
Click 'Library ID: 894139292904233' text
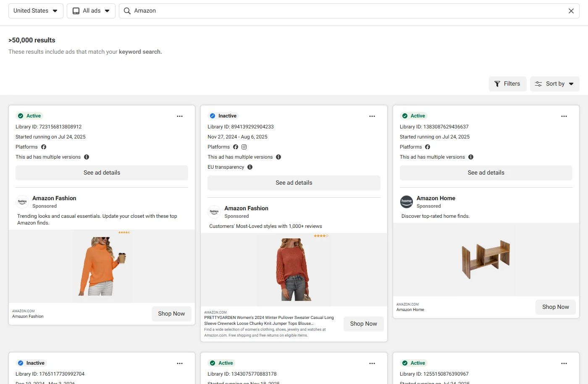[241, 127]
